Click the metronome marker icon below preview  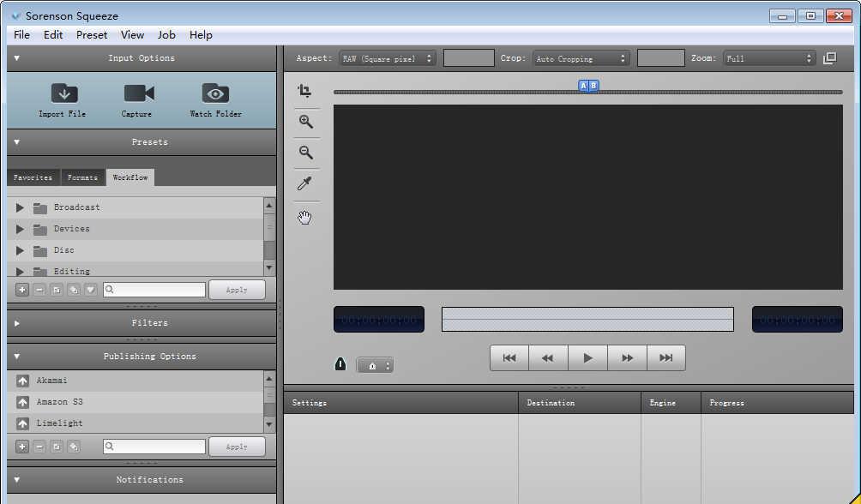point(340,364)
